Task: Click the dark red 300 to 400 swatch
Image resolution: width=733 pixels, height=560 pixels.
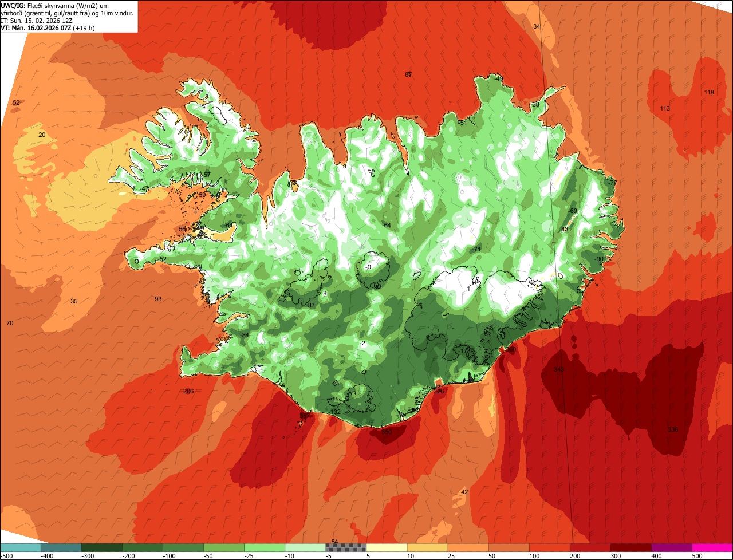Action: tap(630, 548)
